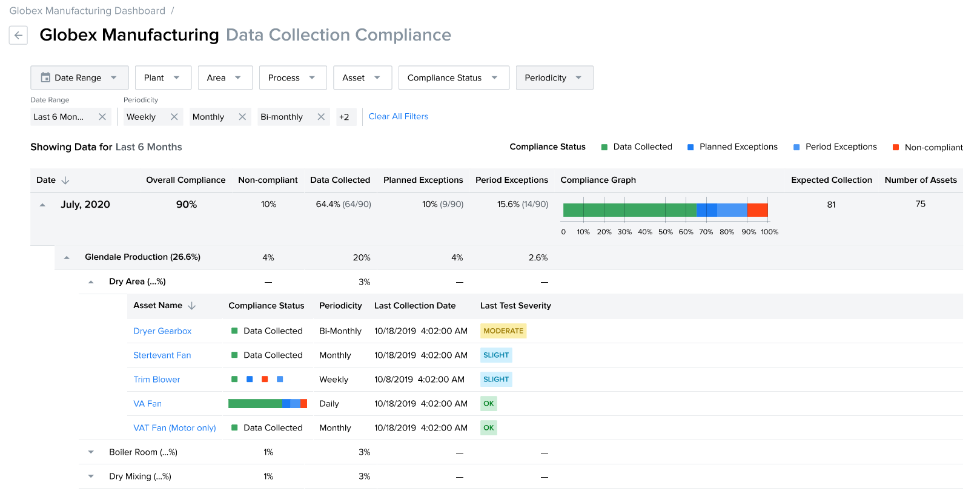Open the VAT Fan (Motor only) link
The height and width of the screenshot is (491, 980).
[x=174, y=428]
